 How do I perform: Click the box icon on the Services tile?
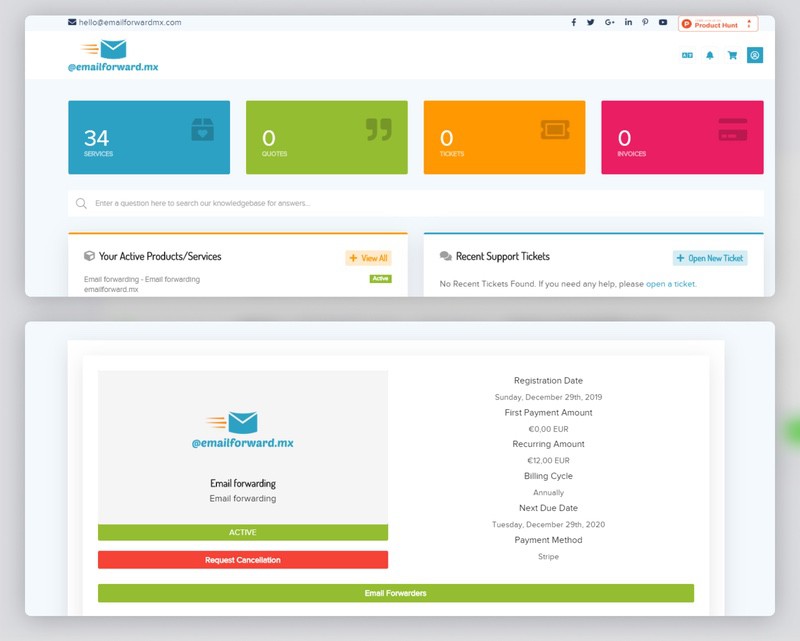tap(203, 129)
